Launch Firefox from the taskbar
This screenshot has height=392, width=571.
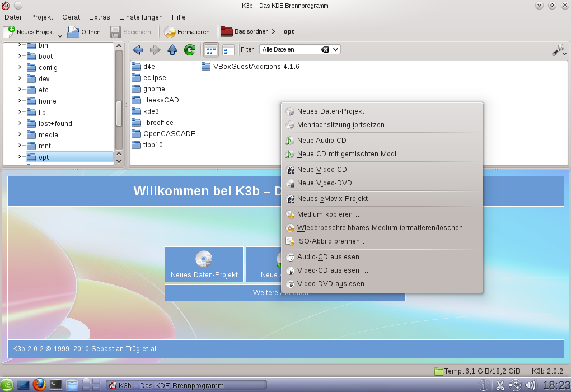click(x=39, y=385)
